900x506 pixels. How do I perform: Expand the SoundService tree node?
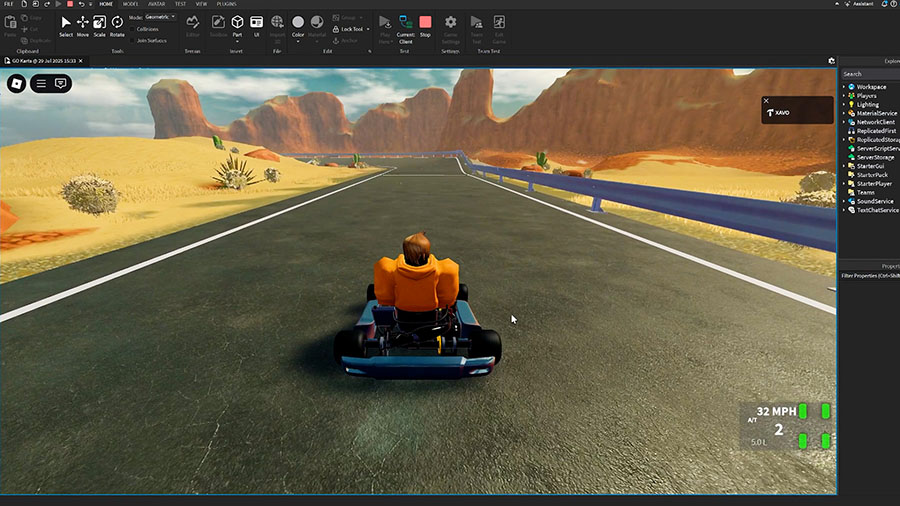(844, 201)
